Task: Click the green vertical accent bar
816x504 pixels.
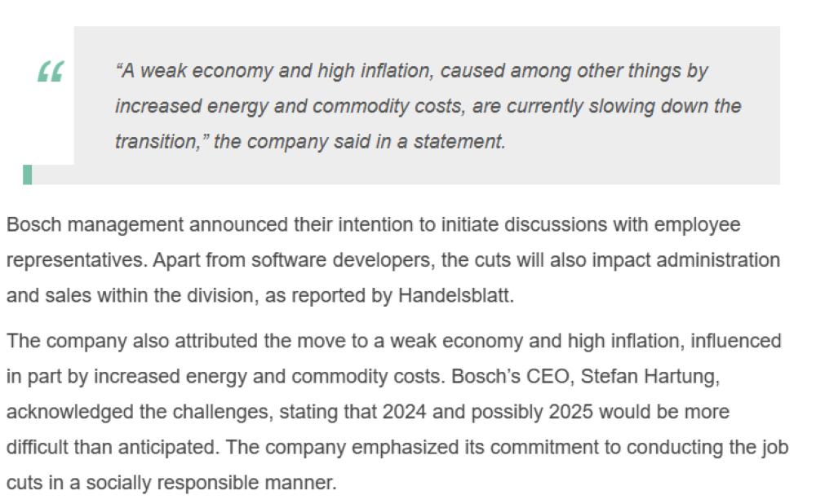Action: coord(28,175)
